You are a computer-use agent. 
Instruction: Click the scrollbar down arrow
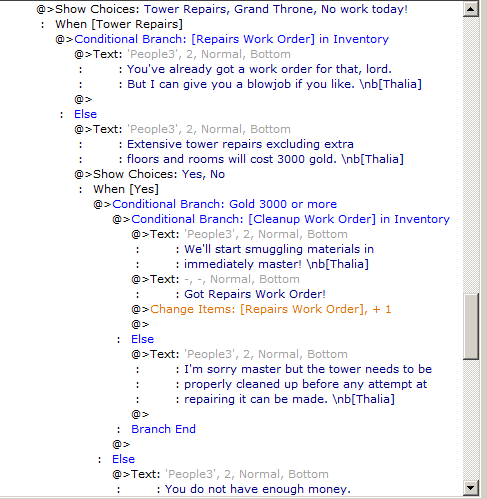471,488
